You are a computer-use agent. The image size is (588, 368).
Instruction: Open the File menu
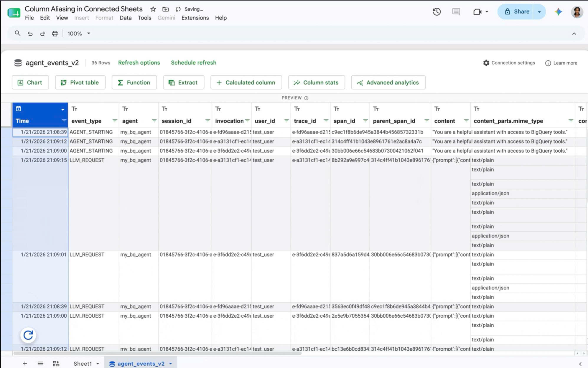(29, 18)
